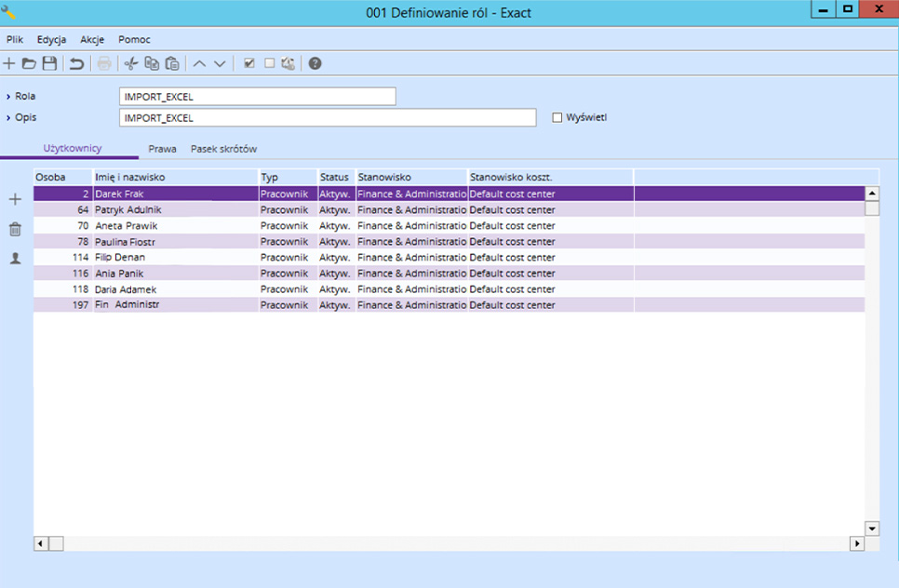Switch to the Prawa tab
This screenshot has width=899, height=588.
162,149
